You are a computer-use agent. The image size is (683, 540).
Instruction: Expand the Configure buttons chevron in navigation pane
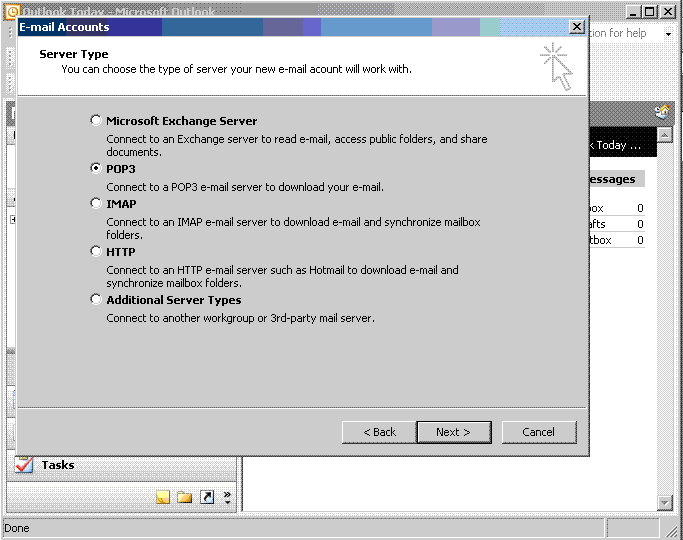227,497
